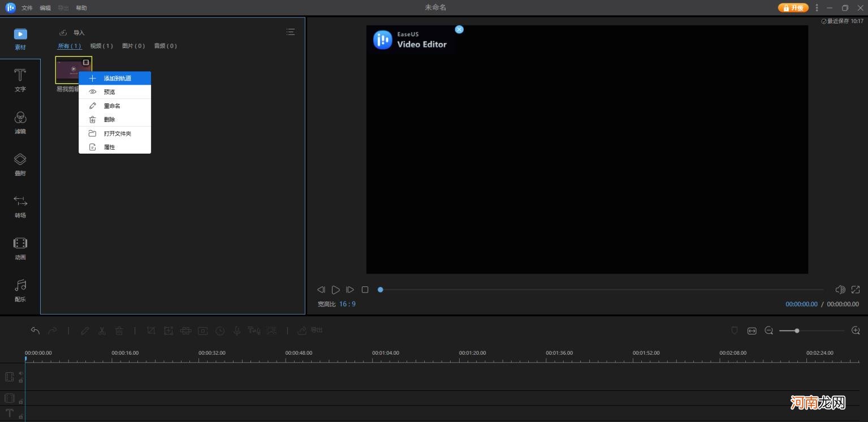Click the trash delete icon in timeline toolbar
The height and width of the screenshot is (422, 868).
click(x=119, y=330)
